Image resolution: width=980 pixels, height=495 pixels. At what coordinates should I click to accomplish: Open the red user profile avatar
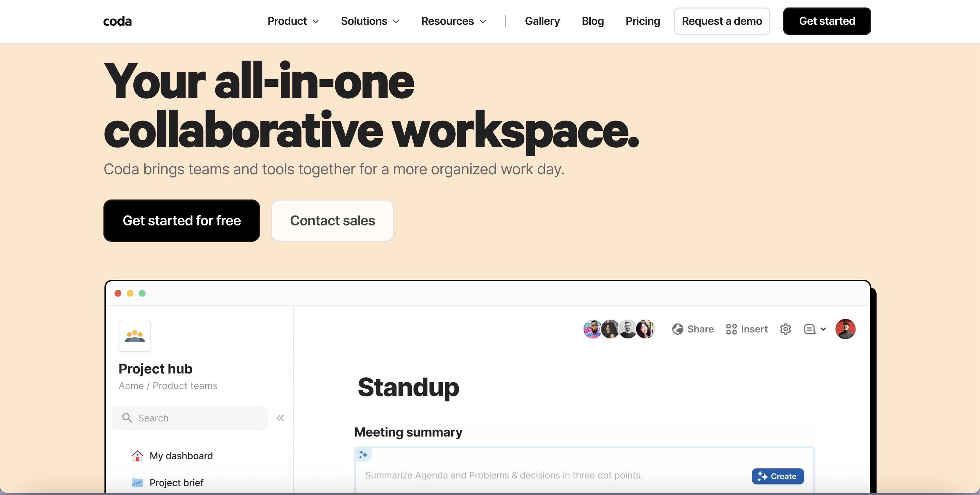(x=845, y=329)
